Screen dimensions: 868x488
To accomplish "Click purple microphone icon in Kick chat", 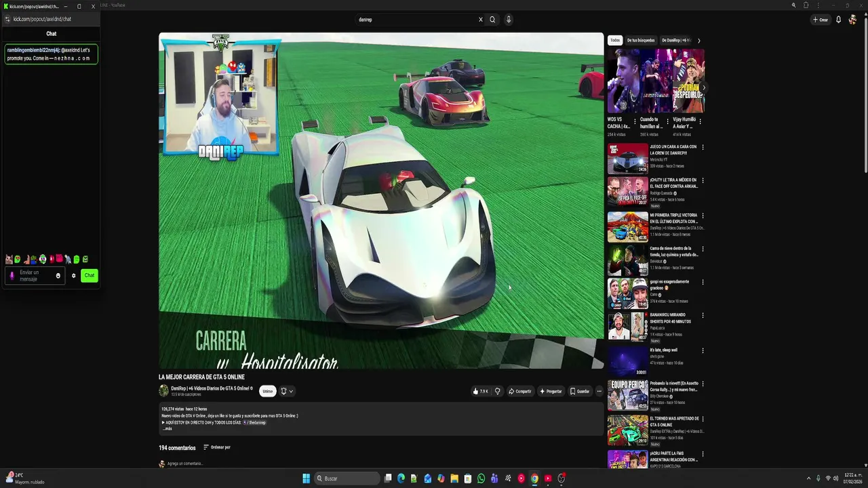I will coord(12,275).
